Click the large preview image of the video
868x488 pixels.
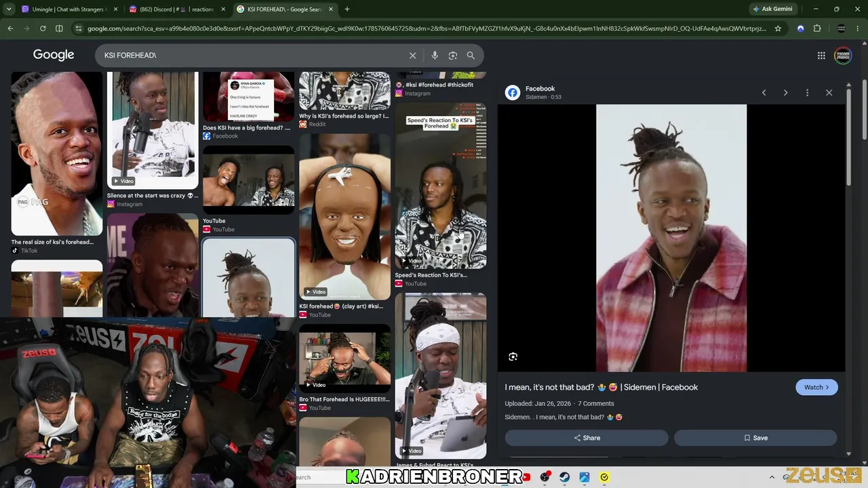coord(671,238)
